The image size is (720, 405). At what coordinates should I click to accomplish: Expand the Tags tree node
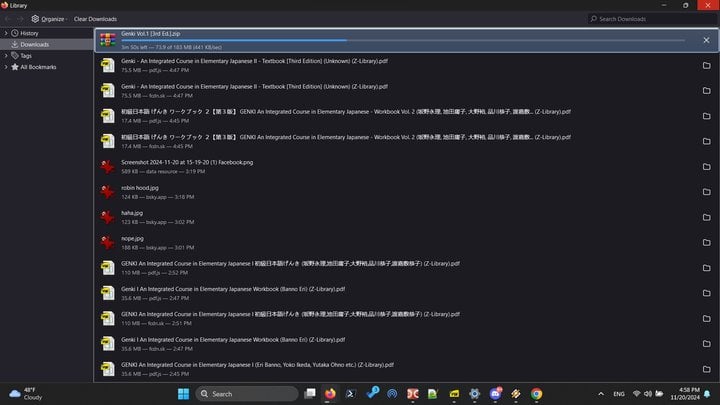point(6,56)
